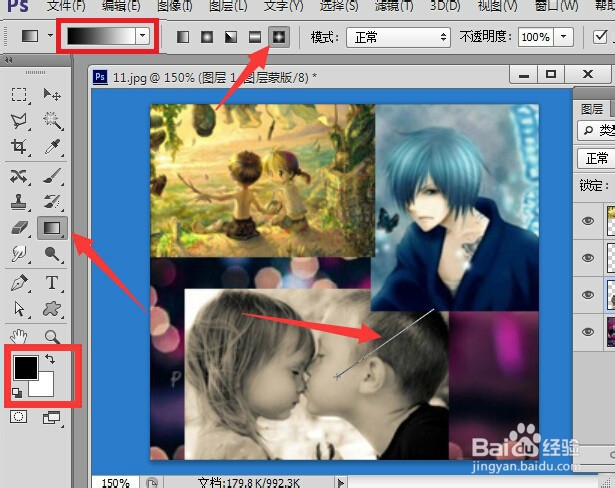Choose diamond gradient style
The image size is (615, 488).
[279, 37]
